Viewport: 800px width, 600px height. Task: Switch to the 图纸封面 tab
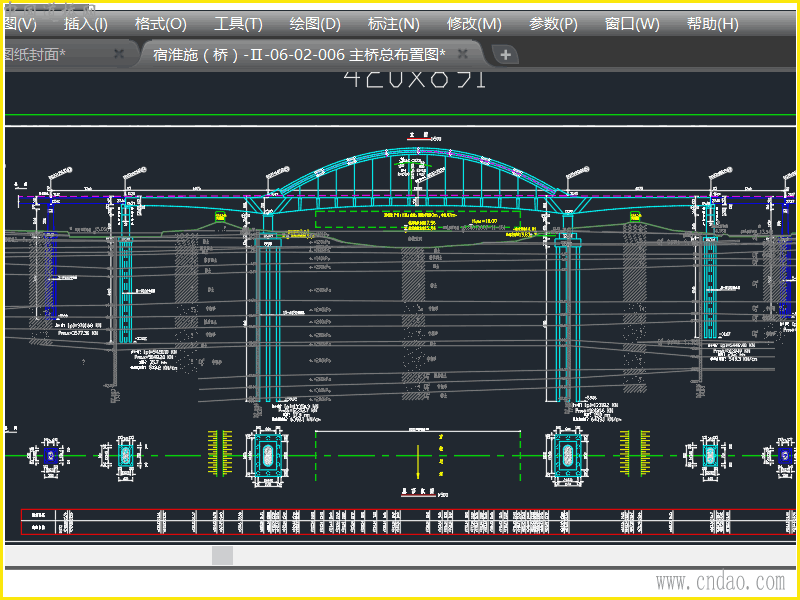(40, 54)
